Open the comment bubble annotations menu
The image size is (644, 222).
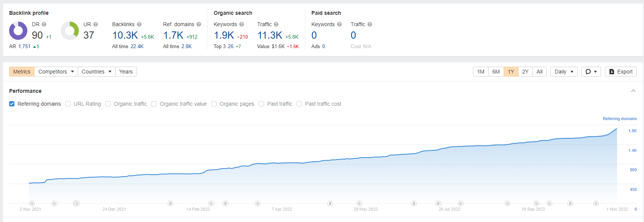(591, 72)
